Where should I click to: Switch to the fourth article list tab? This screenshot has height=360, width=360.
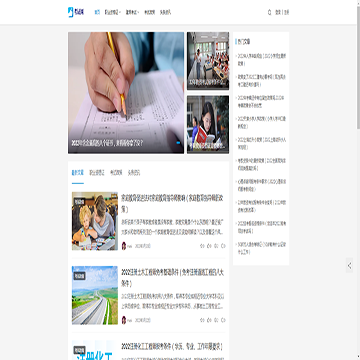tap(134, 173)
